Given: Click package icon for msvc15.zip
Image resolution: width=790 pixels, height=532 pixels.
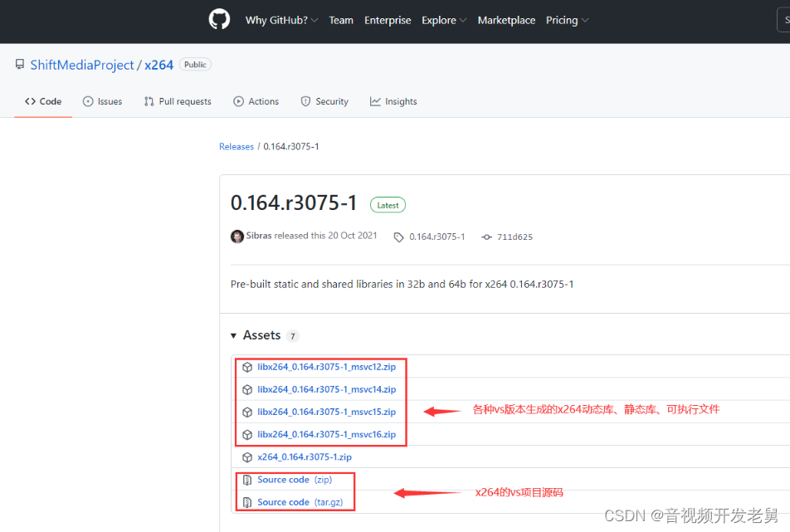Looking at the screenshot, I should [x=247, y=412].
